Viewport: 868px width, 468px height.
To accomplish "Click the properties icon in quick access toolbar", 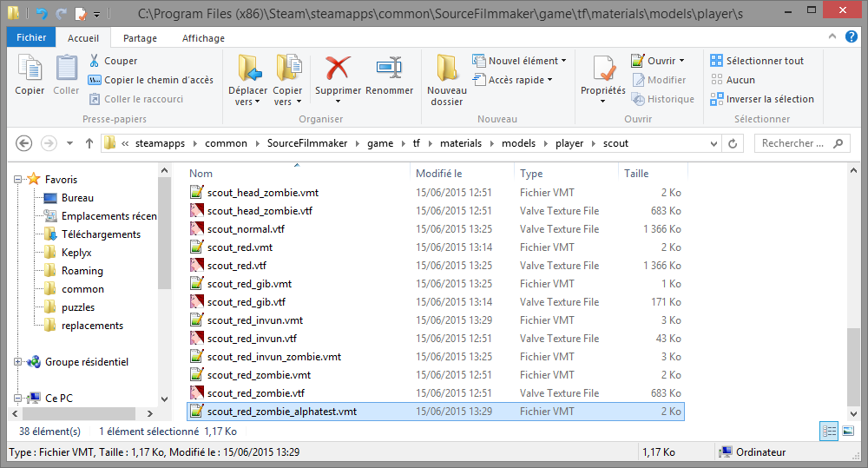I will coord(81,13).
